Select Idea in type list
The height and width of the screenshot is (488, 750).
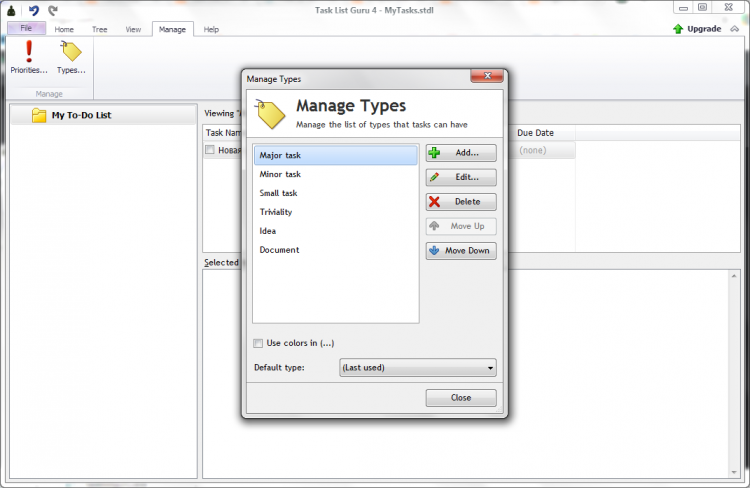point(336,231)
